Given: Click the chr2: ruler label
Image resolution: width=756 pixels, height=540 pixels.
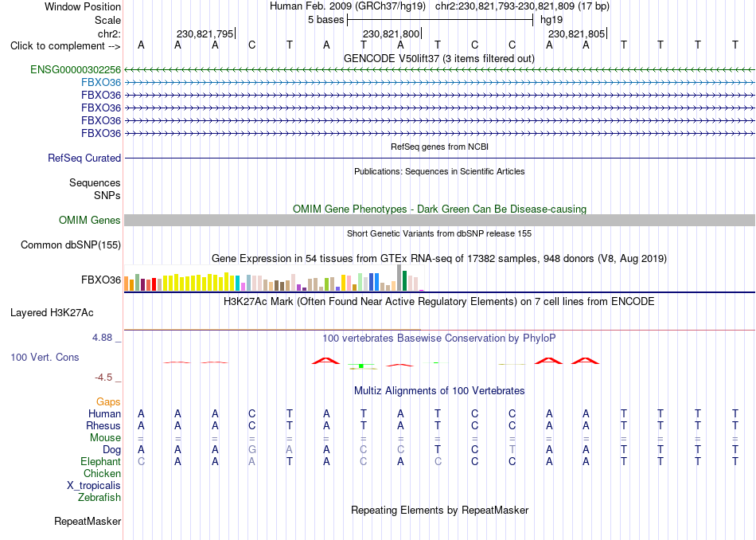Looking at the screenshot, I should click(110, 33).
